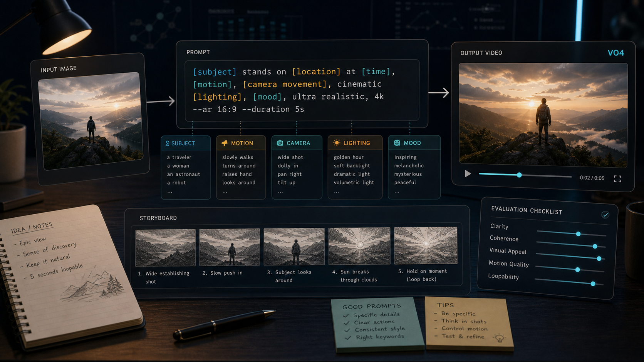Select storyboard frame 4 Sun breaks through clouds

[359, 246]
